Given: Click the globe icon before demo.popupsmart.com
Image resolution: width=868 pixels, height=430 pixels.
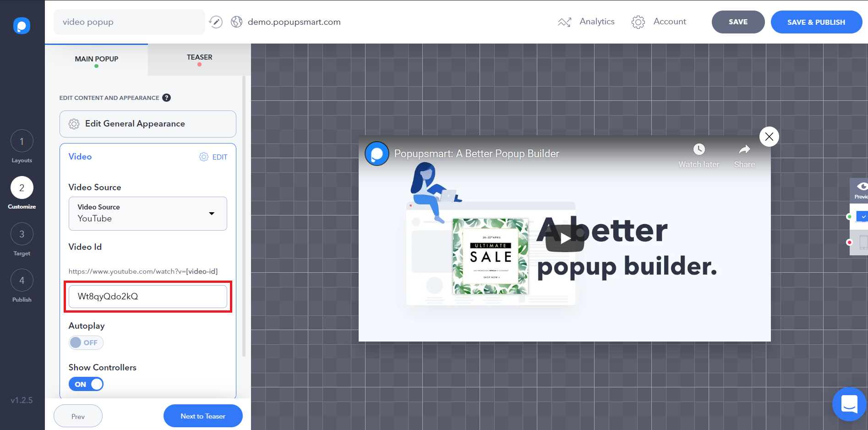Looking at the screenshot, I should click(236, 22).
